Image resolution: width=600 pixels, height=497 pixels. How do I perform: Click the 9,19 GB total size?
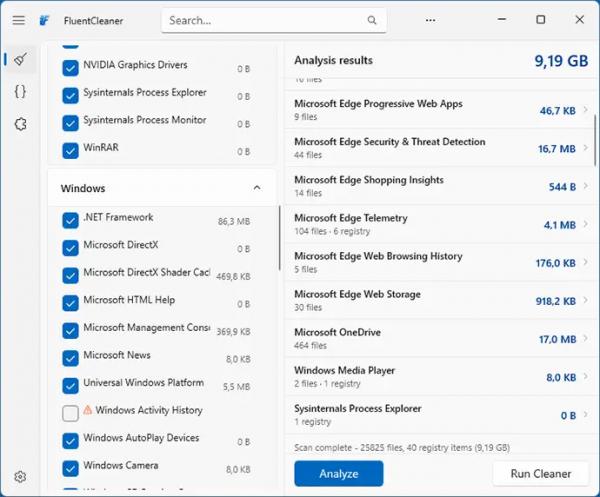tap(561, 61)
